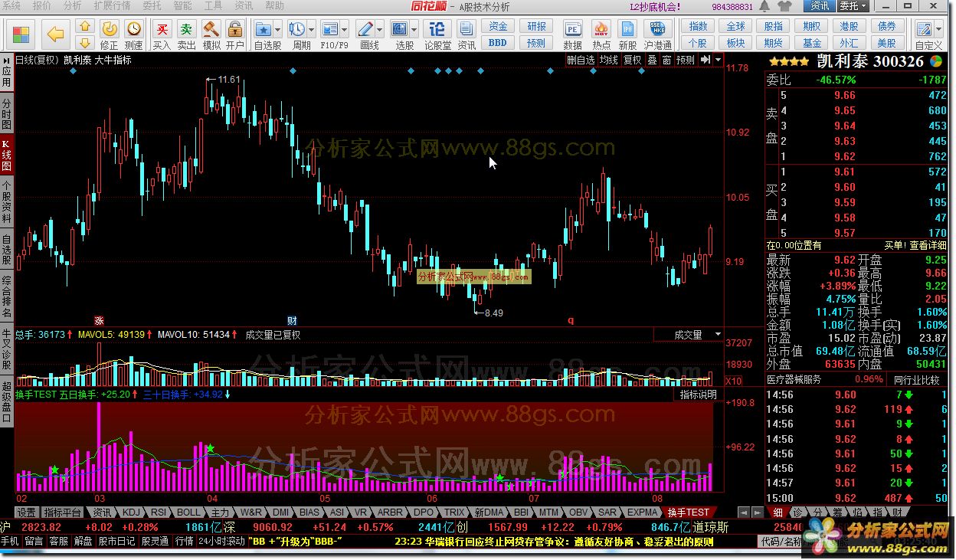The image size is (956, 560).
Task: Open the 系统 menu
Action: (x=11, y=5)
